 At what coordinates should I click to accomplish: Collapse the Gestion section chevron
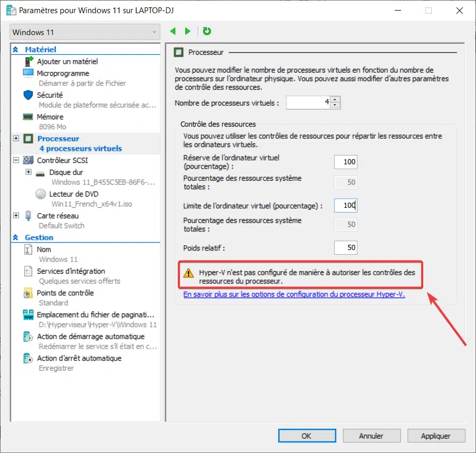15,237
